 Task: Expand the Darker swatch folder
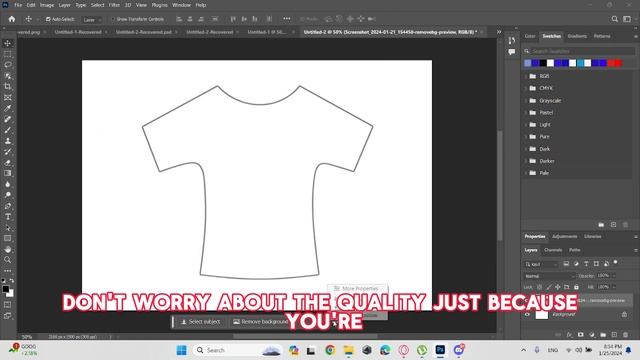(527, 161)
